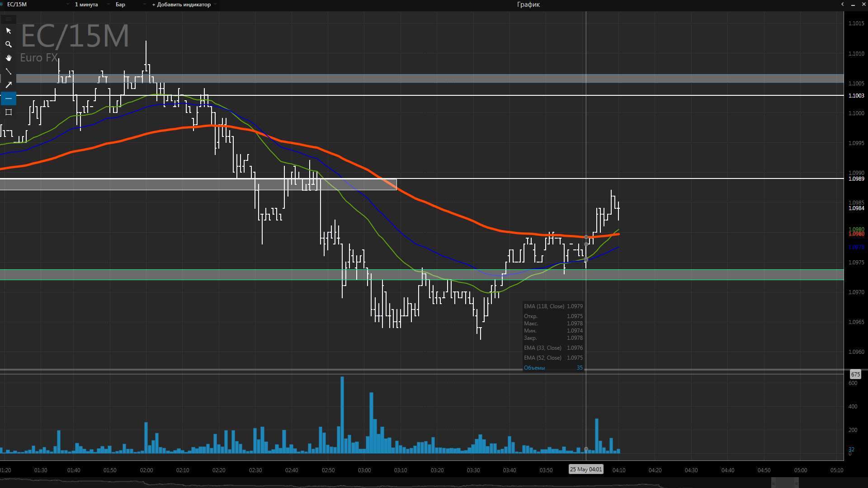Select the hand pan tool

(x=8, y=58)
